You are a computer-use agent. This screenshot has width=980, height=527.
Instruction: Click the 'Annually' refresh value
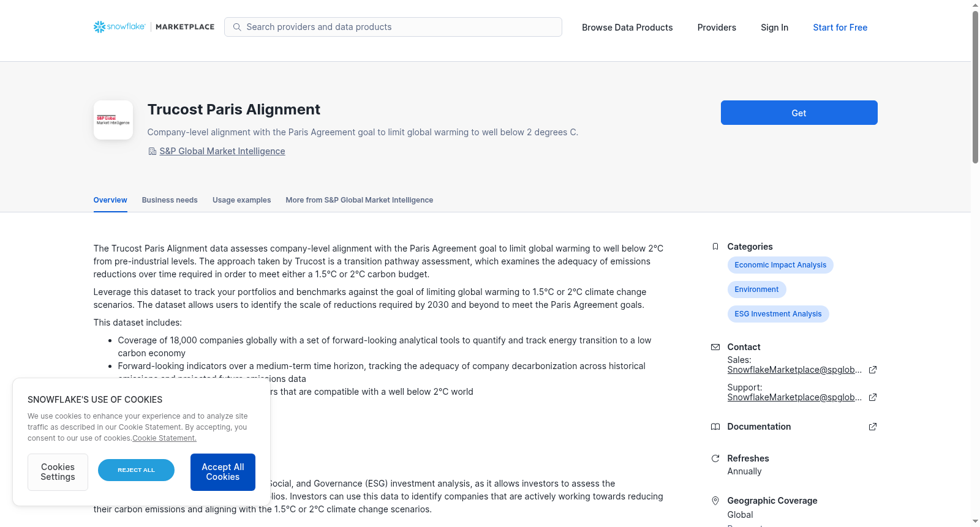coord(744,471)
